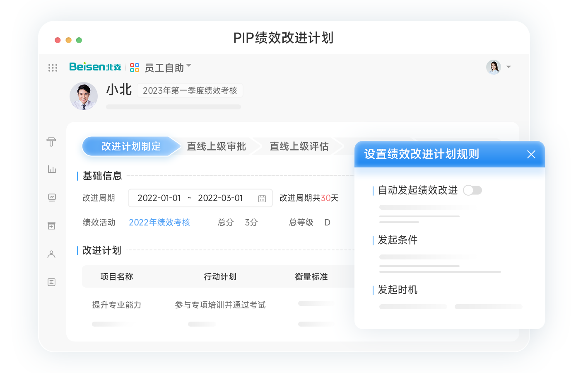The width and height of the screenshot is (588, 373).
Task: Open the archive box sidebar icon
Action: point(51,226)
